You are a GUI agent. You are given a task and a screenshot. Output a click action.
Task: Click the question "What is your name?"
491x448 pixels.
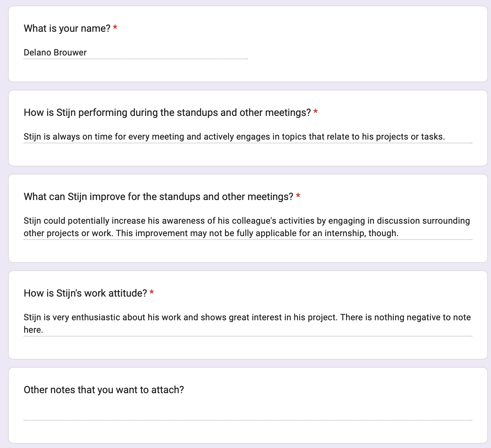[x=67, y=28]
